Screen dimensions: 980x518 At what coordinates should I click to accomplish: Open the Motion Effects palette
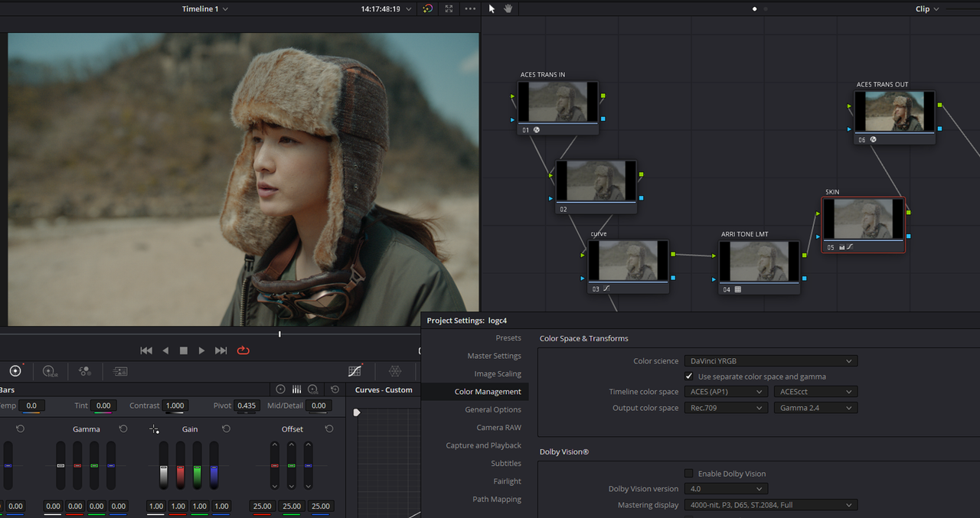120,371
